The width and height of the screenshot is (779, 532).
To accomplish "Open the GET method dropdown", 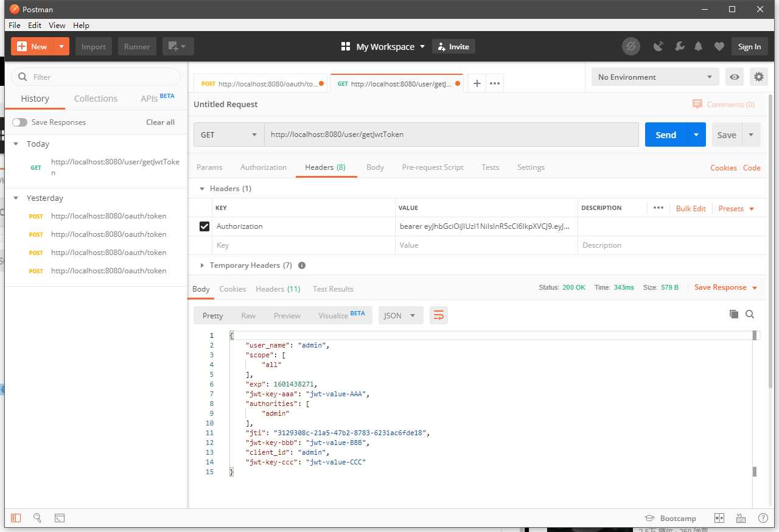I will (229, 135).
